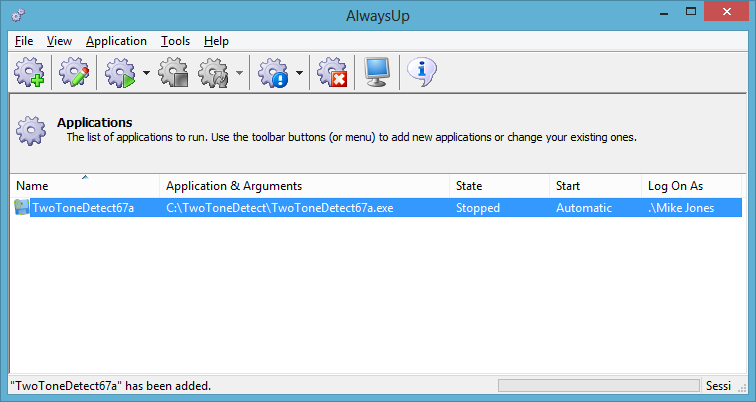Screen dimensions: 756x402
Task: Open the Tools menu
Action: coord(176,41)
